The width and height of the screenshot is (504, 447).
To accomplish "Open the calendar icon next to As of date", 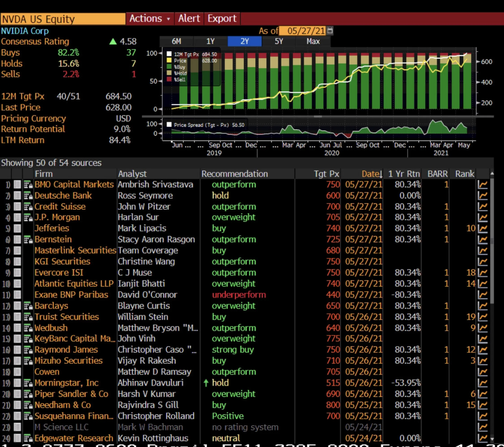I will click(x=330, y=31).
